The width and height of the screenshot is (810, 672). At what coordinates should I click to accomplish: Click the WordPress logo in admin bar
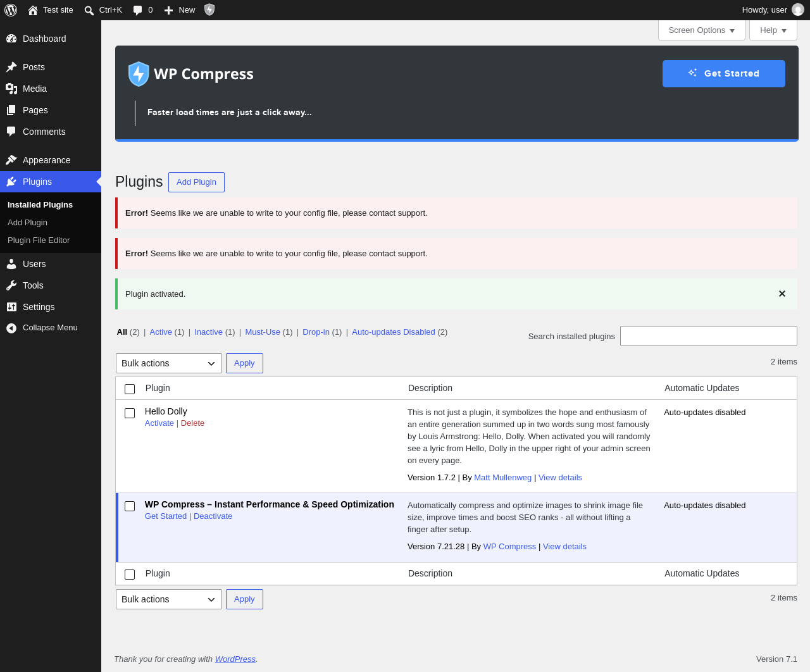click(x=11, y=10)
